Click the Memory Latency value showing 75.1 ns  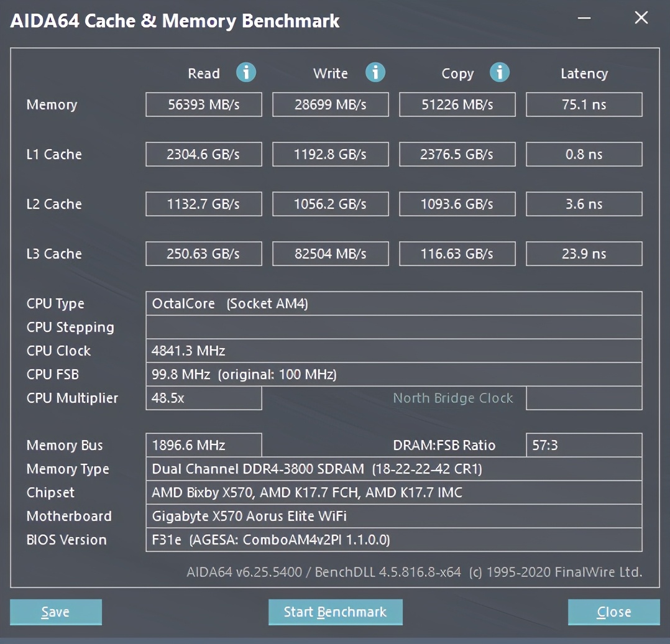point(584,104)
